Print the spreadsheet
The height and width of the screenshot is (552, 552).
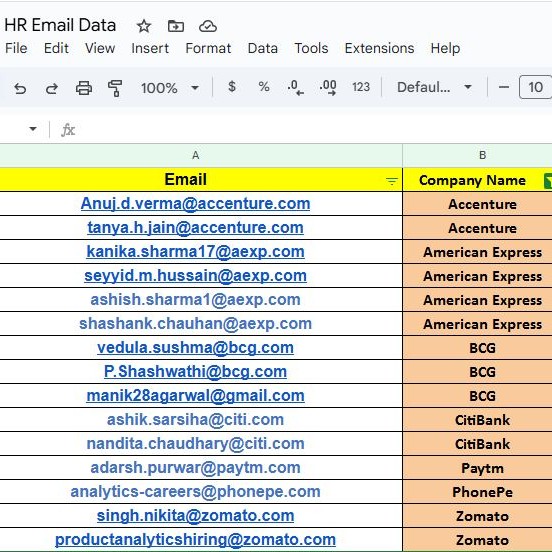(x=84, y=88)
